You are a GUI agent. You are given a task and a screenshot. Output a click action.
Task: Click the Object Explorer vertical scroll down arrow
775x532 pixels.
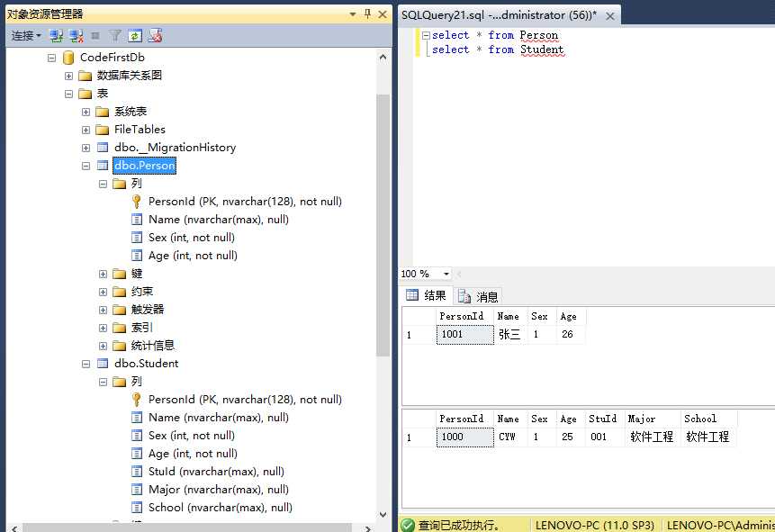tap(383, 514)
